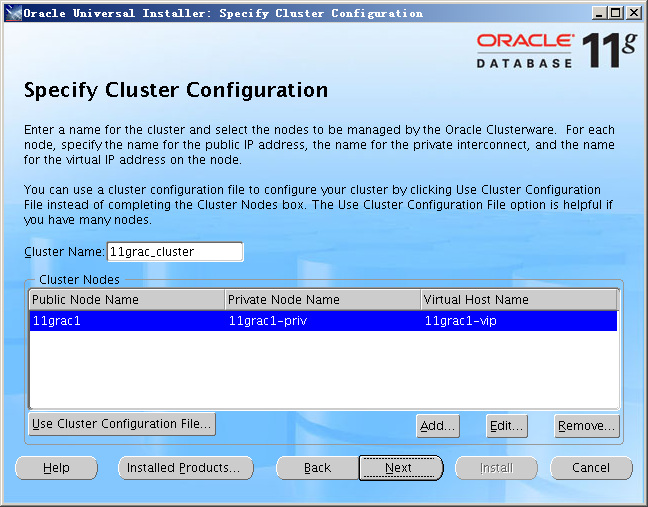648x507 pixels.
Task: Maximize the installer window
Action: [x=616, y=13]
